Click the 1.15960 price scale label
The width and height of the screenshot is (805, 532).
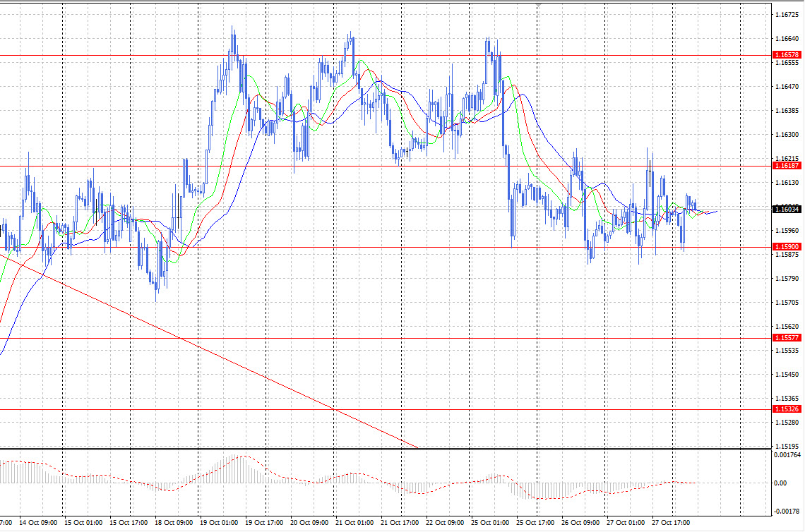787,230
